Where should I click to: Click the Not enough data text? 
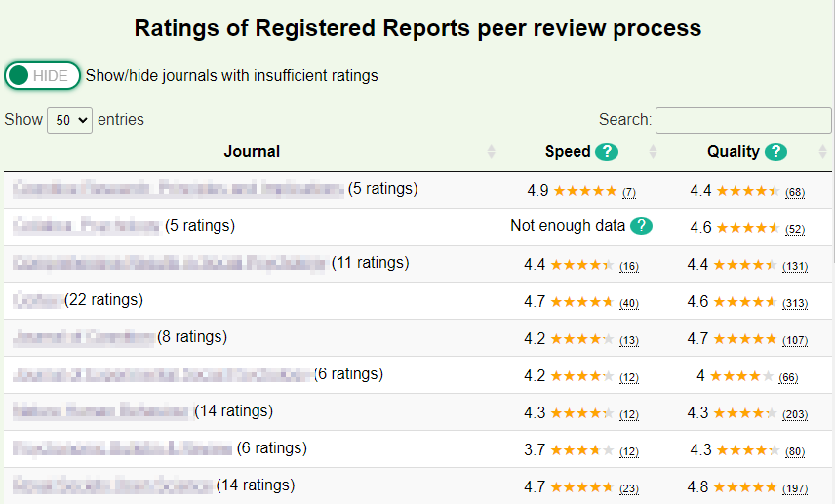tap(568, 226)
